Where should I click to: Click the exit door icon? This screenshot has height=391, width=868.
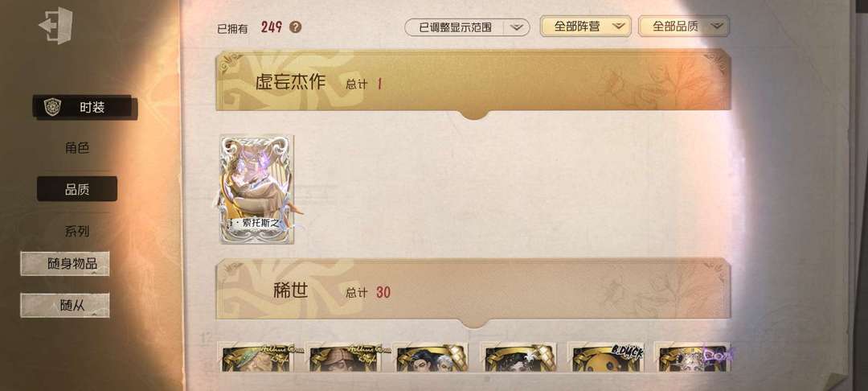[x=55, y=26]
